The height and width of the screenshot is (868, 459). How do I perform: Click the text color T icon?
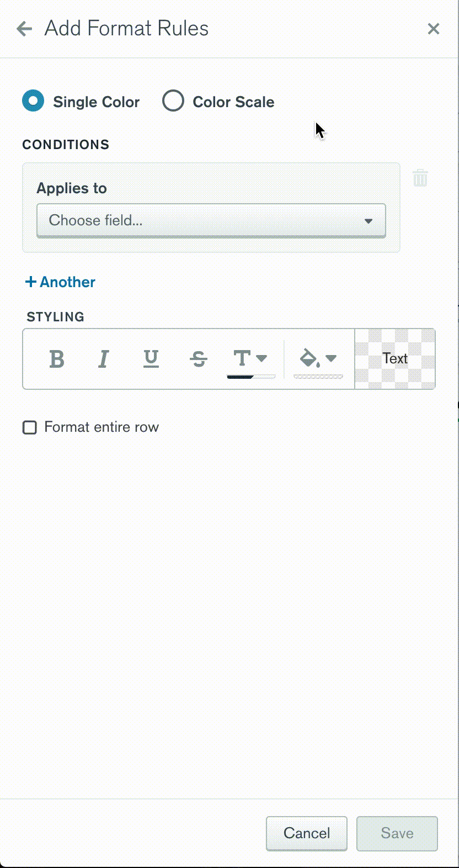242,358
